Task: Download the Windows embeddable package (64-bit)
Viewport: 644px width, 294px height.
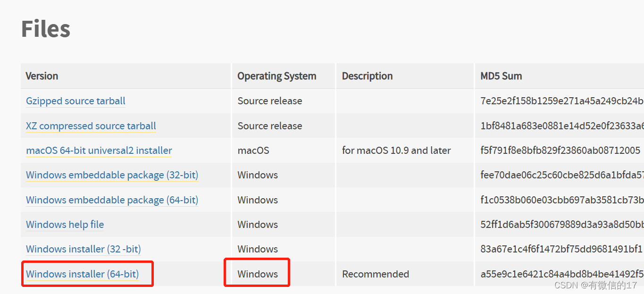Action: coord(112,200)
